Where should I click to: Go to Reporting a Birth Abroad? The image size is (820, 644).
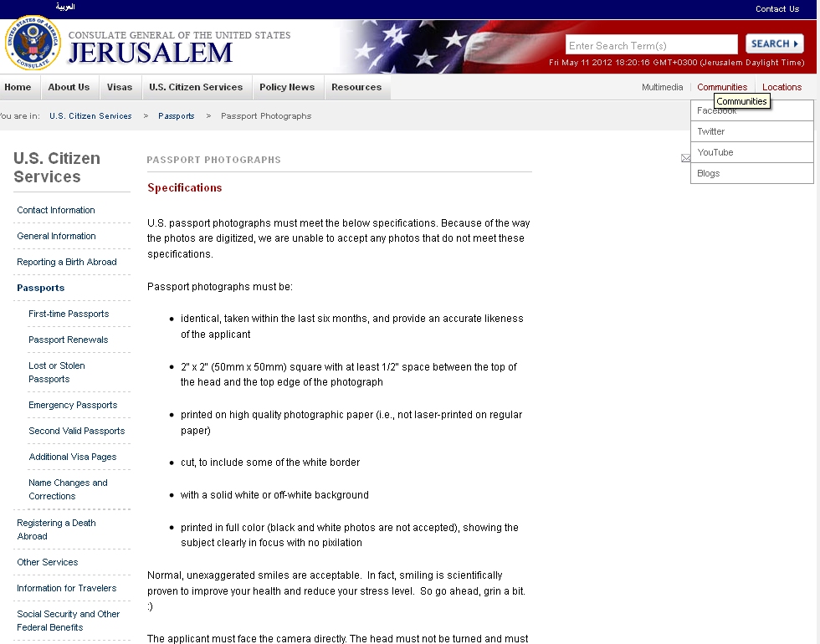(x=67, y=262)
